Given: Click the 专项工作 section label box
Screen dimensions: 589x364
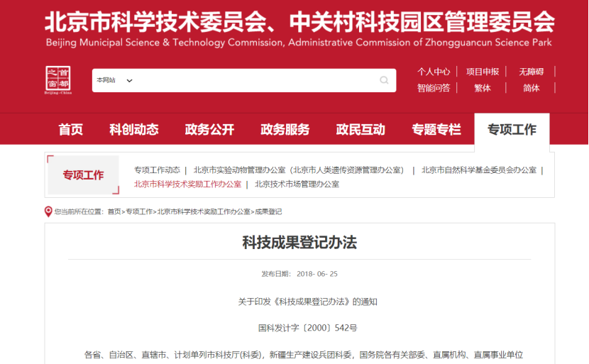Looking at the screenshot, I should click(x=83, y=175).
